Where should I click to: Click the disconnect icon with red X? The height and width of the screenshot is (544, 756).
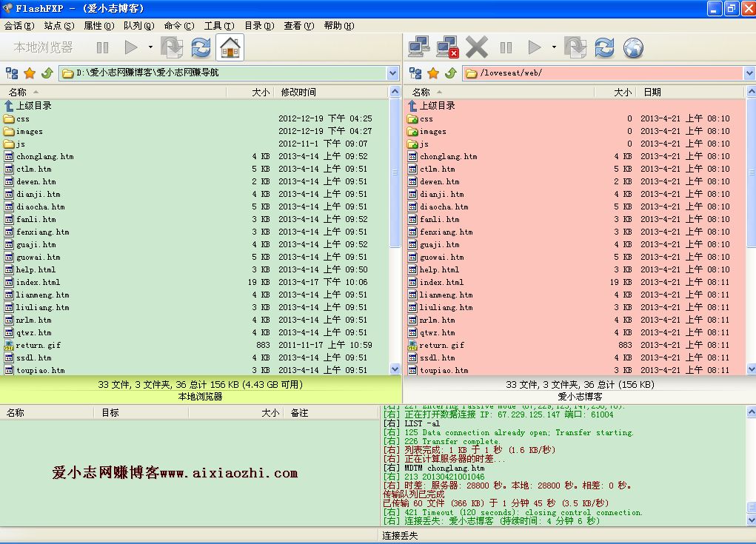[447, 48]
